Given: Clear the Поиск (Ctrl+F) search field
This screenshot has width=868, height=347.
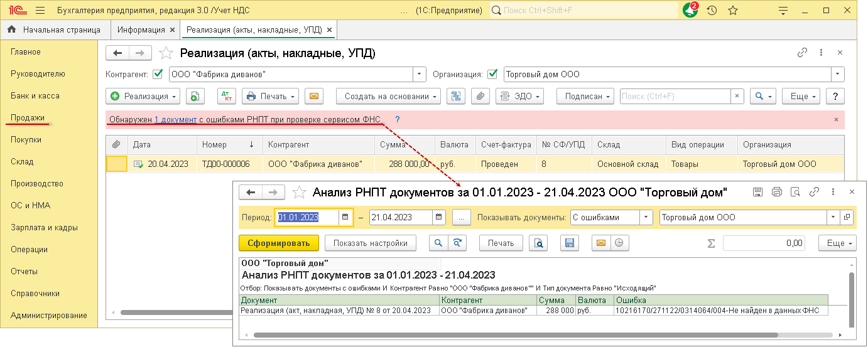Looking at the screenshot, I should pos(737,96).
